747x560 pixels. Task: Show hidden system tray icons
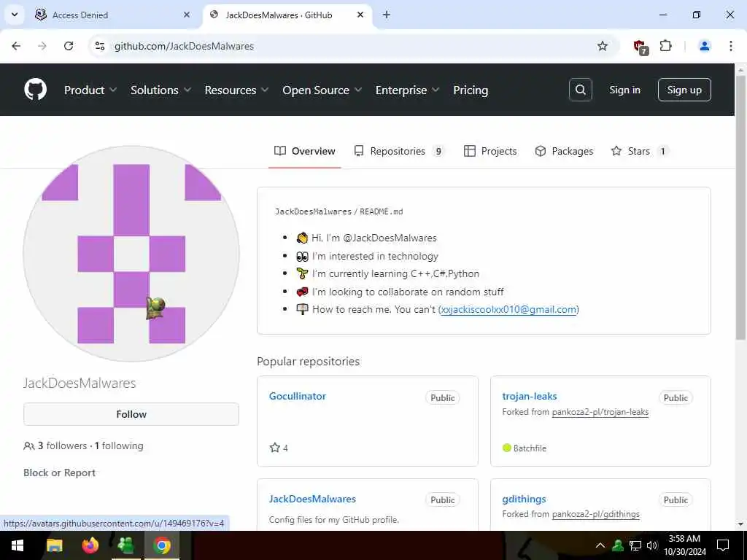coord(600,545)
